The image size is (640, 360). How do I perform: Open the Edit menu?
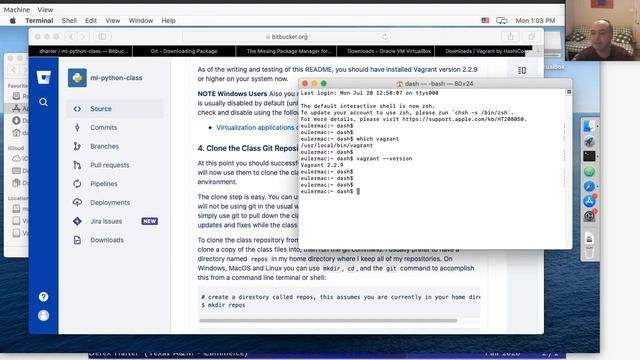(91, 20)
